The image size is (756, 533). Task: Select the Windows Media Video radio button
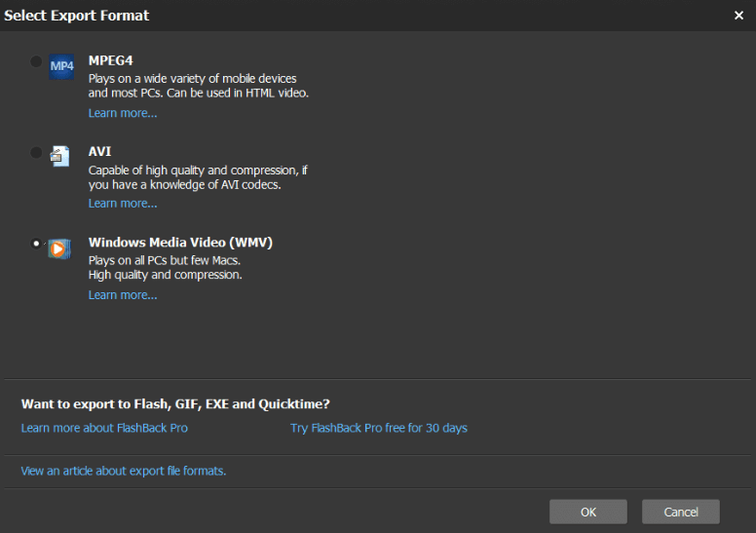click(x=36, y=244)
